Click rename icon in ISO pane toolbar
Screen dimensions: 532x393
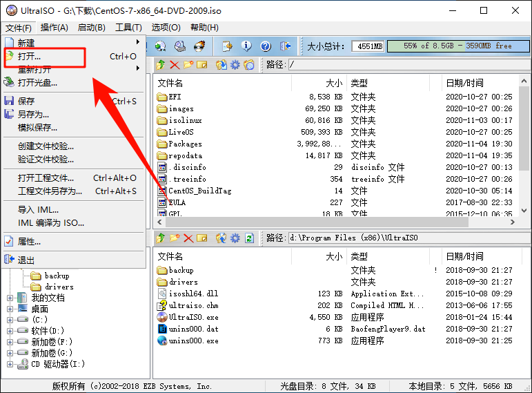tap(202, 64)
